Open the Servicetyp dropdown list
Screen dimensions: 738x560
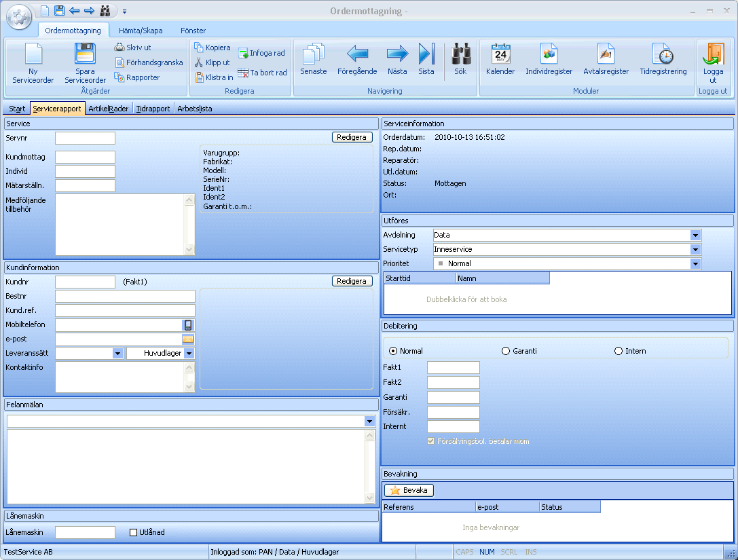(x=695, y=249)
